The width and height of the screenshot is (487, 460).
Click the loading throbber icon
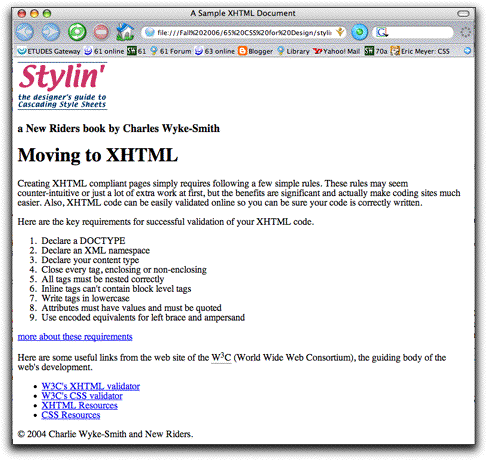click(466, 32)
